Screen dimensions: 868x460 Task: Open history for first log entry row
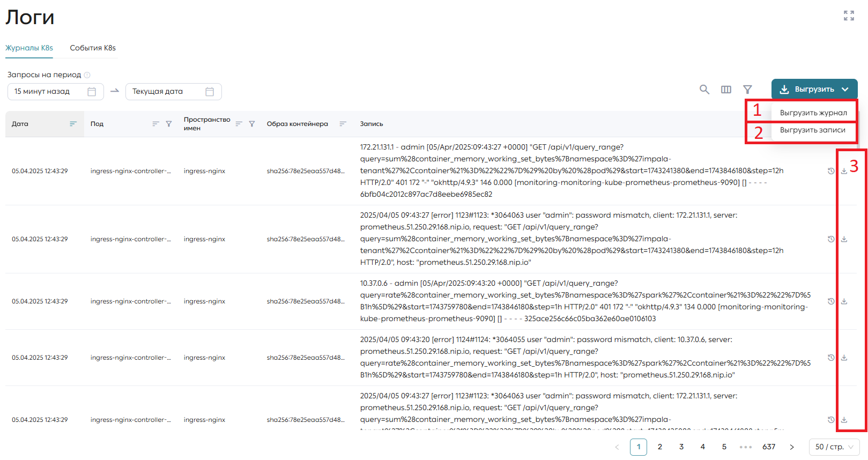(x=831, y=171)
